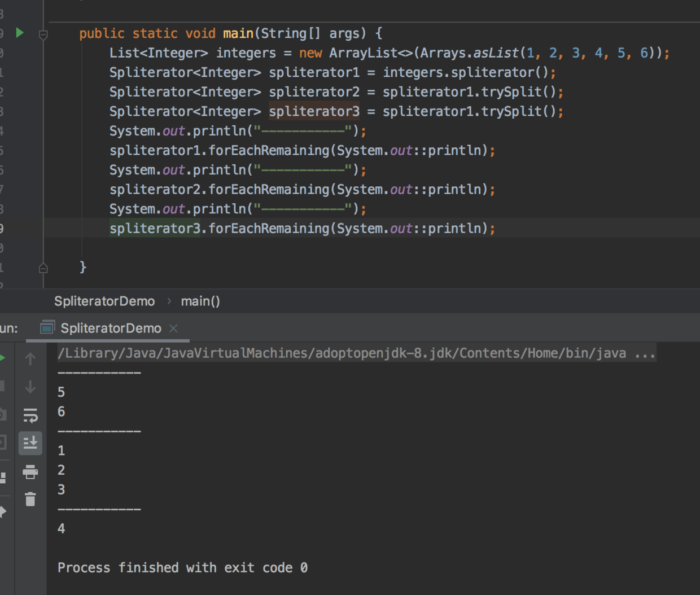The height and width of the screenshot is (595, 700).
Task: Click the up-arrow navigation icon in run panel
Action: pyautogui.click(x=30, y=357)
